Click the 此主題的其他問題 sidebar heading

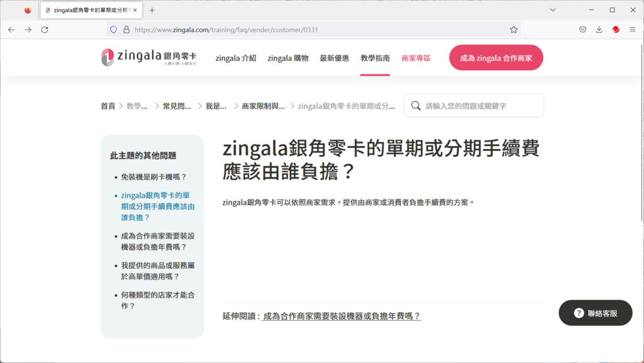[143, 155]
